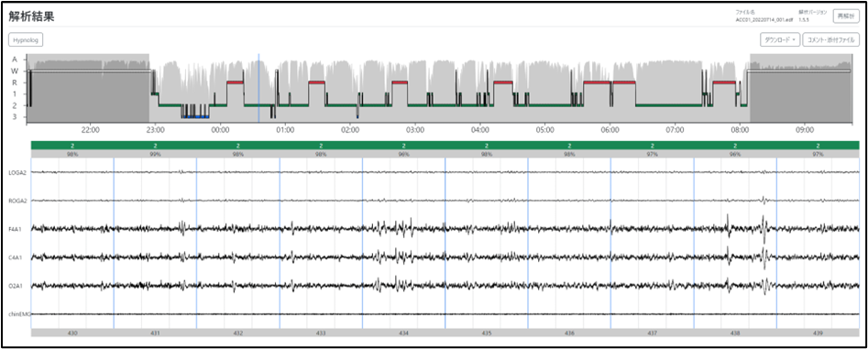Image resolution: width=868 pixels, height=349 pixels.
Task: Select epoch 434 at the bottom bar
Action: pyautogui.click(x=403, y=333)
